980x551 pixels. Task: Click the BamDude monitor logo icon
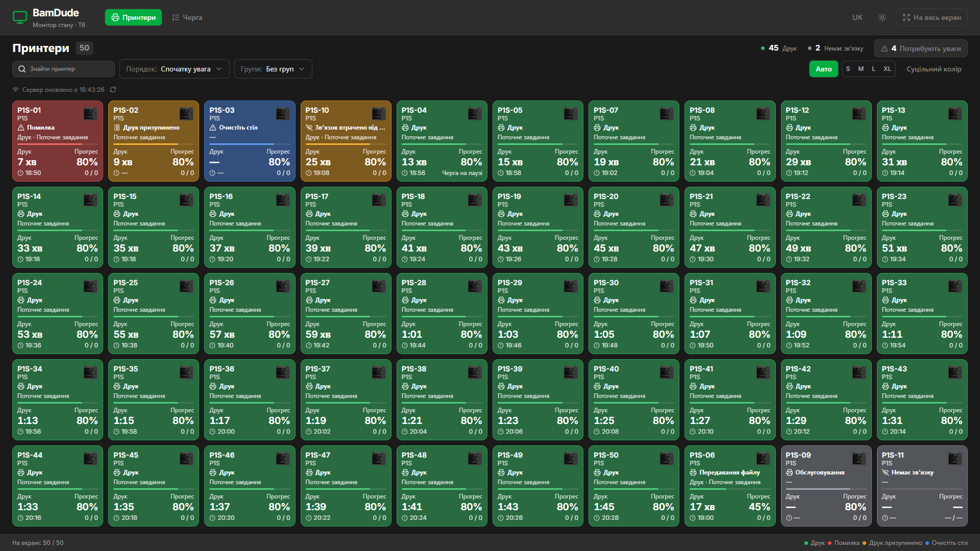(x=19, y=17)
